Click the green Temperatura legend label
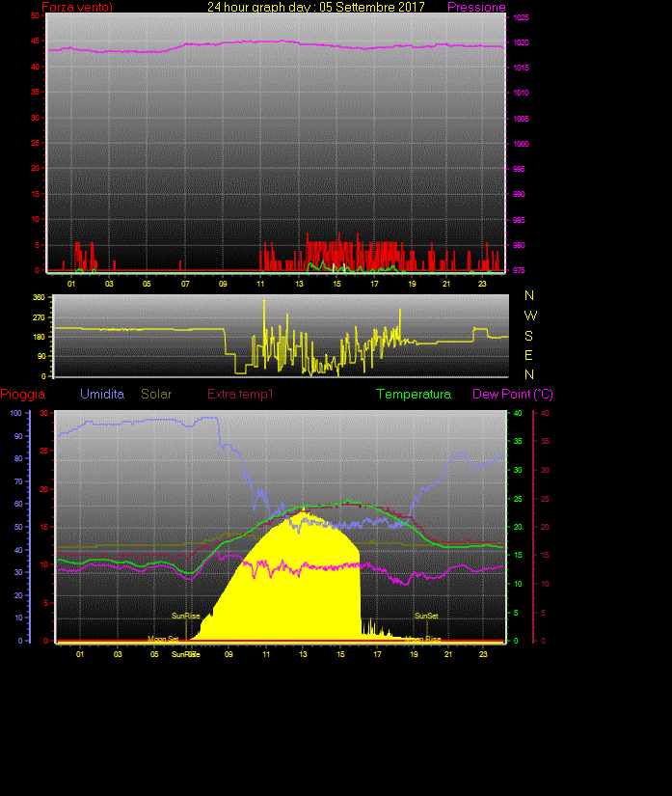The image size is (672, 796). [x=414, y=395]
